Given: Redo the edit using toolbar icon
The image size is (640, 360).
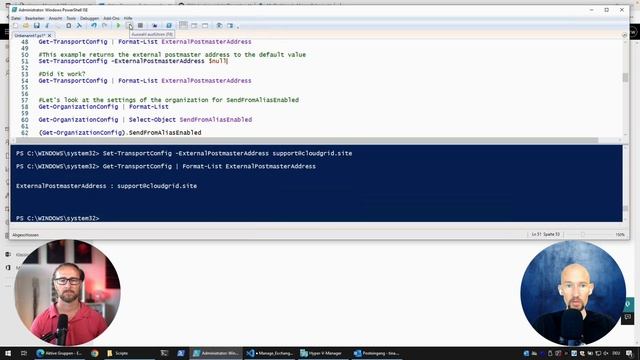Looking at the screenshot, I should coord(104,26).
